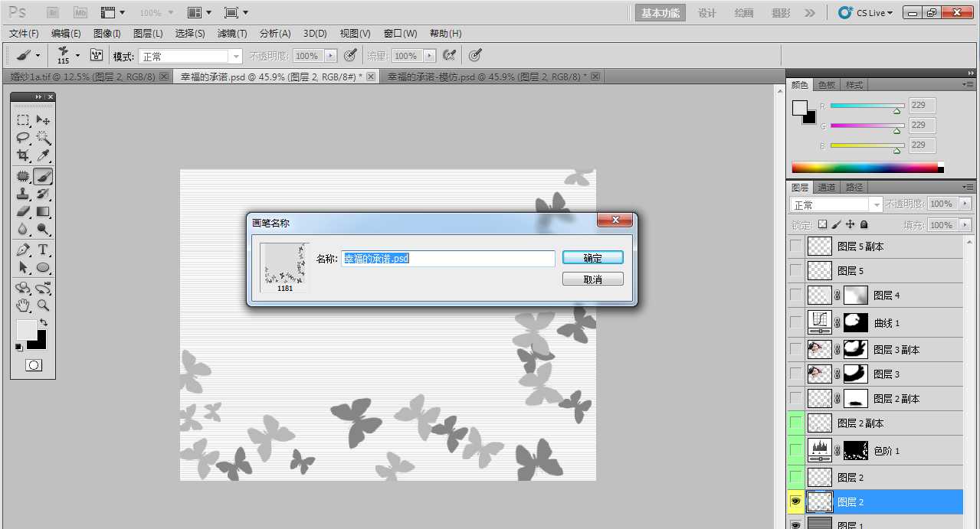This screenshot has width=980, height=529.
Task: Open 窗口(W) menu
Action: pyautogui.click(x=400, y=34)
